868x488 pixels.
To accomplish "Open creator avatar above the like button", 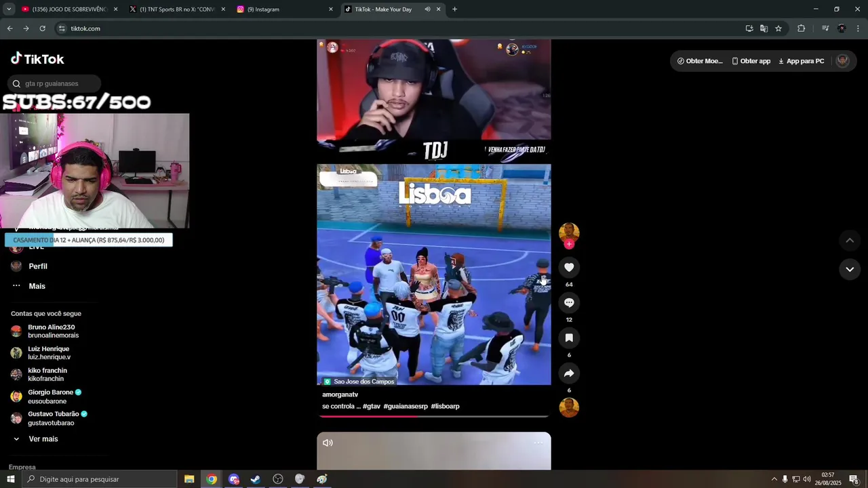I will click(x=569, y=232).
